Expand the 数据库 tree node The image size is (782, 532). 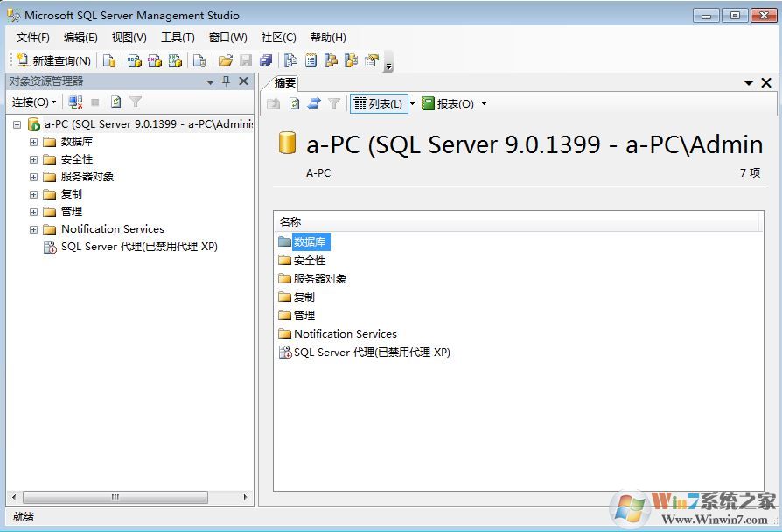click(x=32, y=141)
